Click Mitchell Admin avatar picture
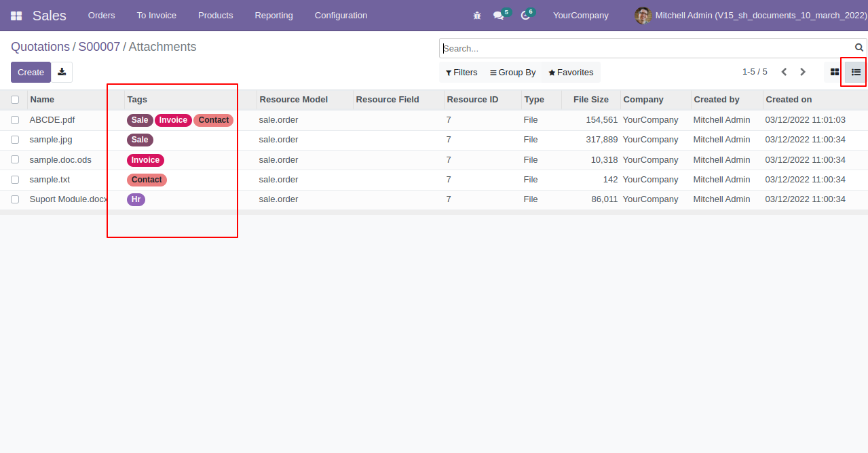Screen dimensions: 868x453 point(643,15)
